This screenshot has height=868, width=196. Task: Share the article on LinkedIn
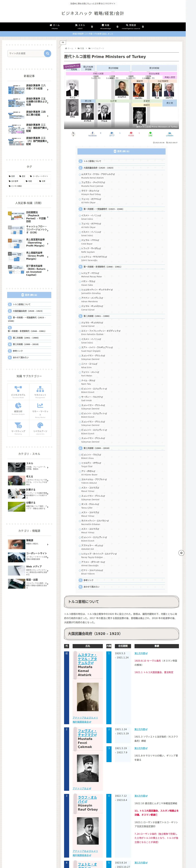[x=170, y=134]
